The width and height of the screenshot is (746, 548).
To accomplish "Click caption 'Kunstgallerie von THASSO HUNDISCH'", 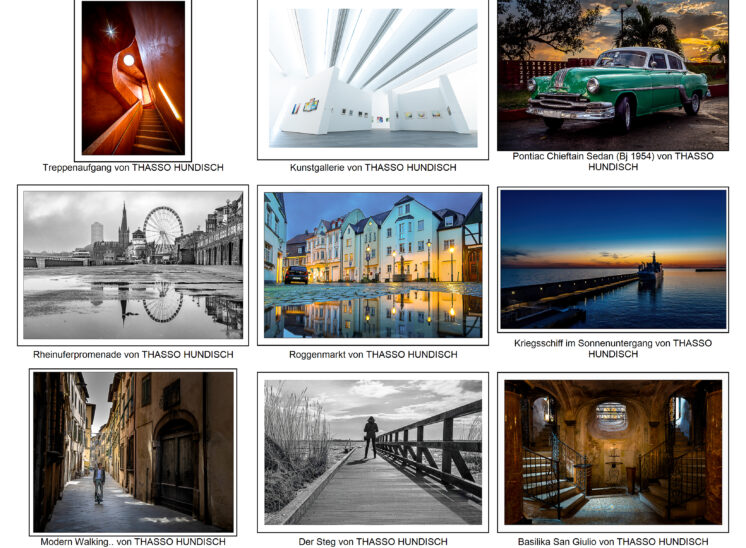I will click(x=373, y=167).
